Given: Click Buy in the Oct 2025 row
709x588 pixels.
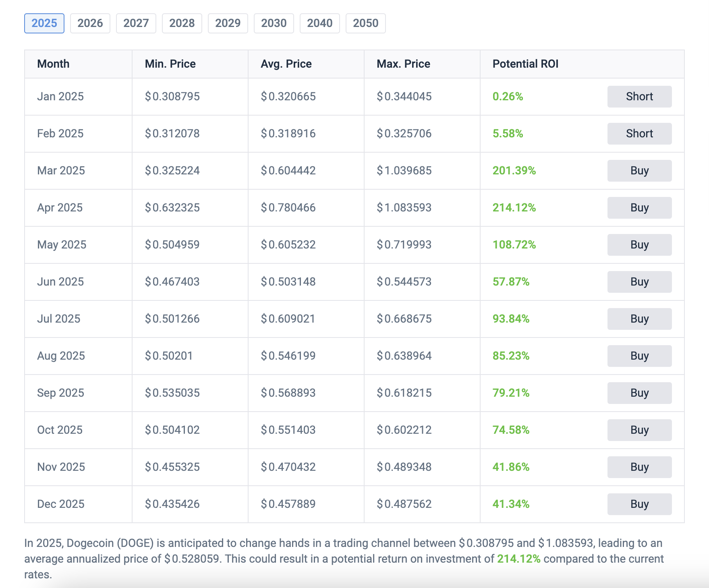Looking at the screenshot, I should pyautogui.click(x=640, y=430).
